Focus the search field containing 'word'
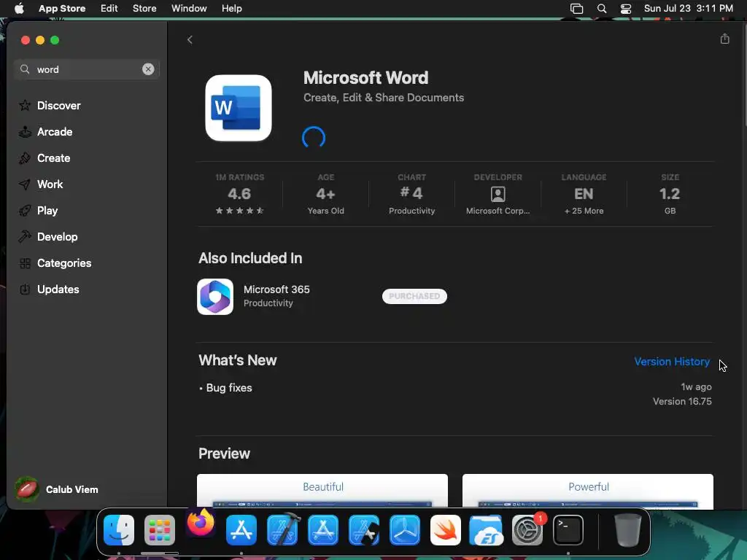747x560 pixels. coord(87,69)
